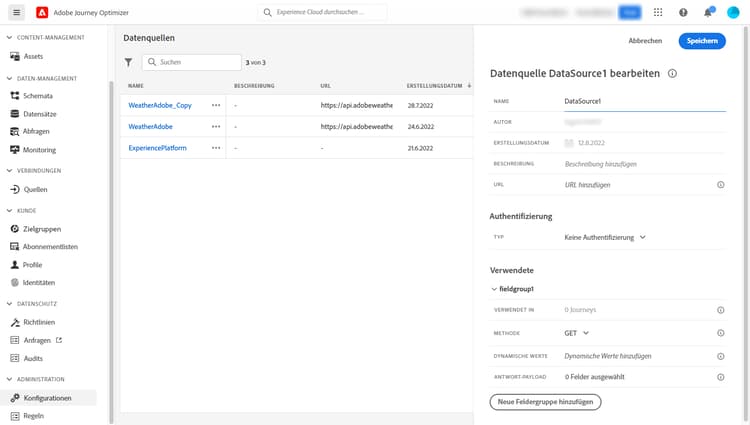Screen dimensions: 750x425
Task: Open Datensätze in sidebar
Action: pyautogui.click(x=40, y=114)
